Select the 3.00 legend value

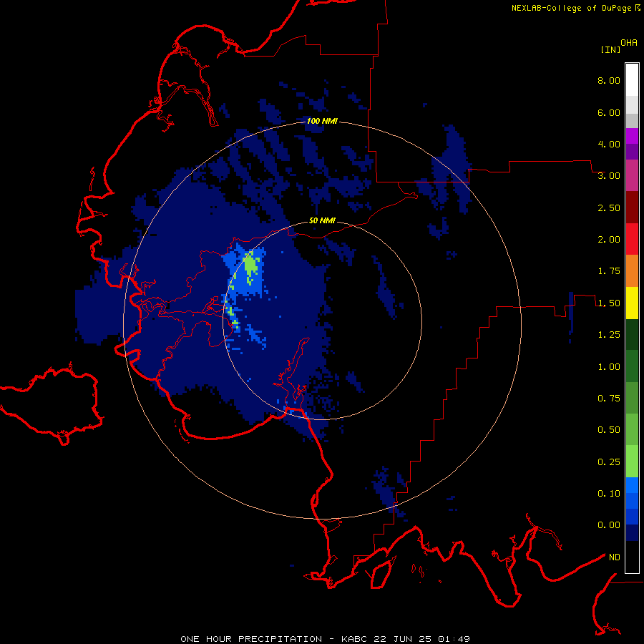click(x=609, y=176)
